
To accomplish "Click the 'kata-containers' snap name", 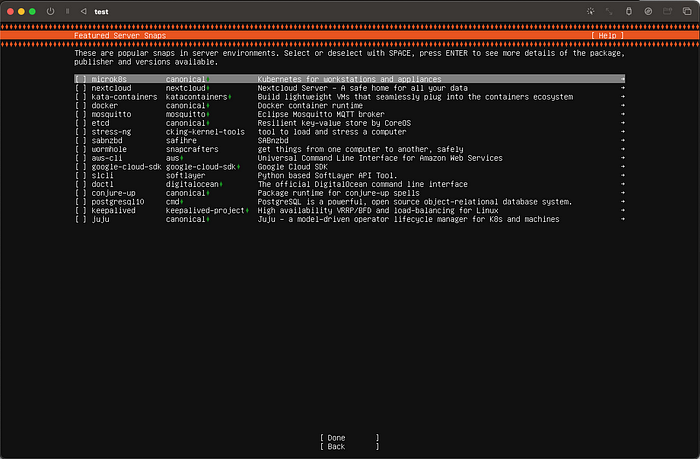I will click(124, 97).
